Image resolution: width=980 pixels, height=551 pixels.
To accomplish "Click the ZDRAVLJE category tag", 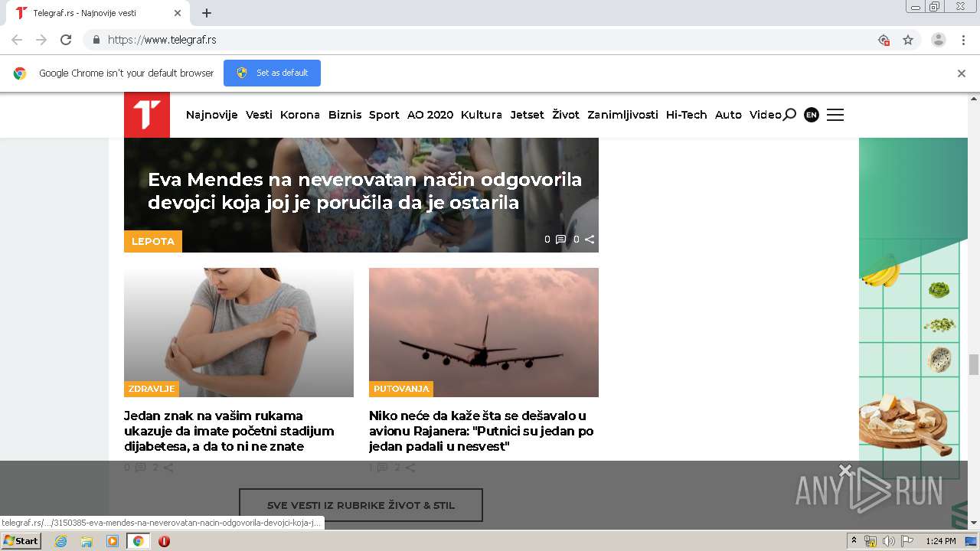I will click(x=152, y=389).
